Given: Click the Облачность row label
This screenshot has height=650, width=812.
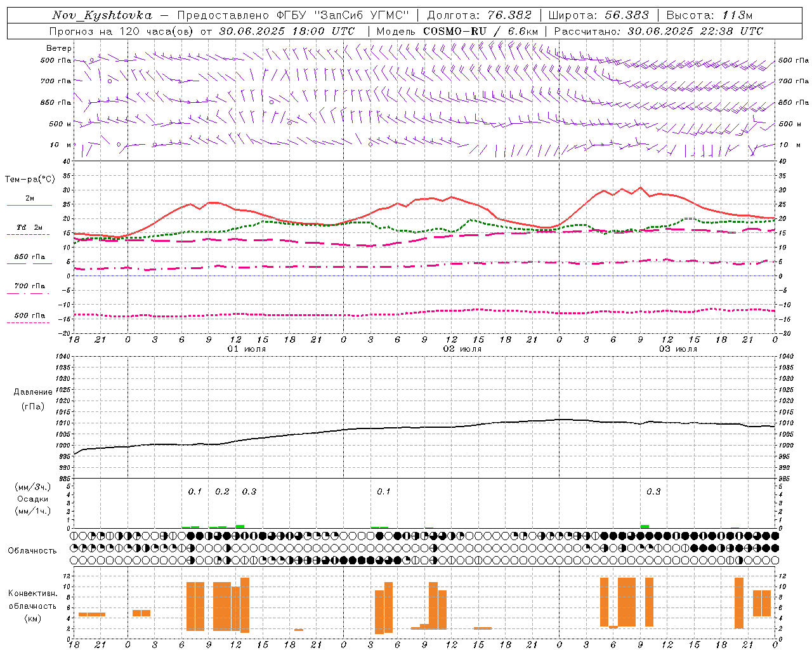Looking at the screenshot, I should point(32,550).
